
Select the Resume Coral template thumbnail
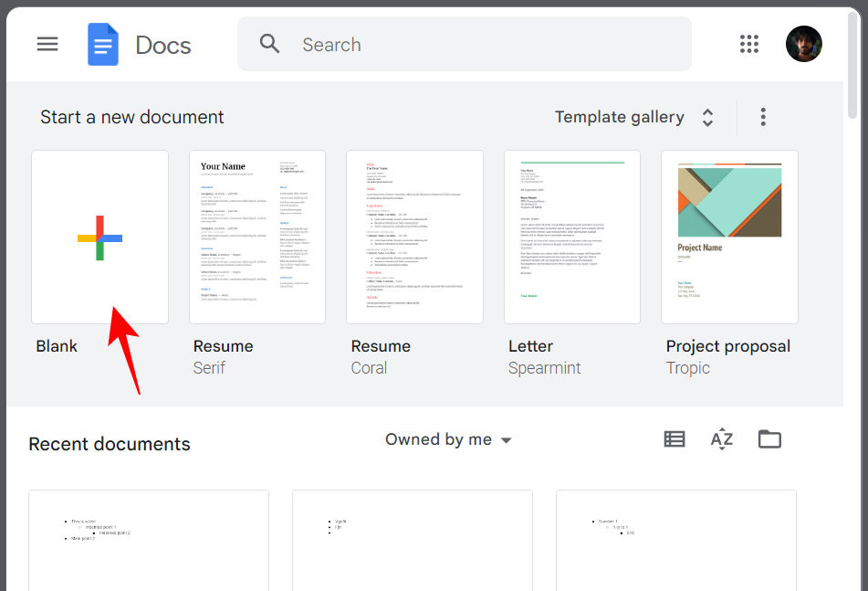(414, 237)
